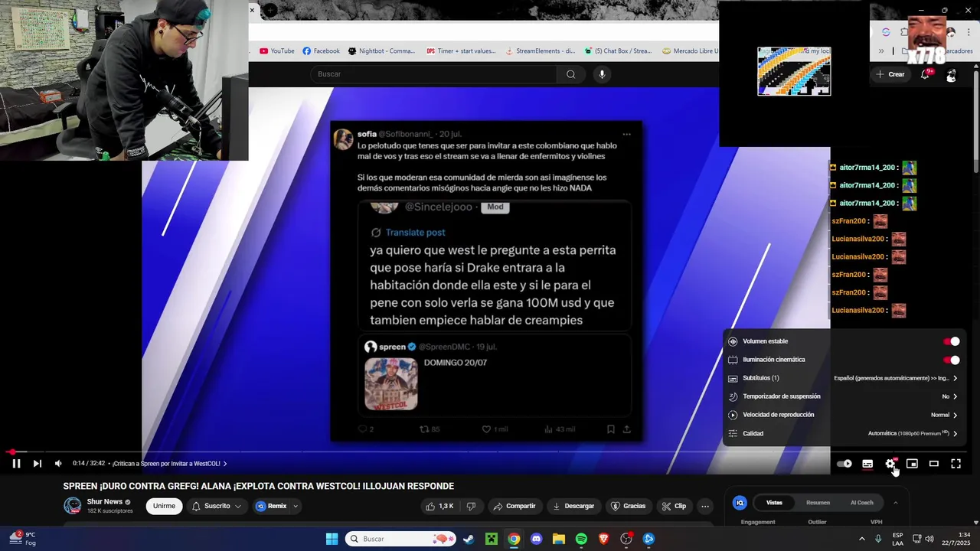This screenshot has height=551, width=980.
Task: Click the Remix button
Action: click(271, 506)
